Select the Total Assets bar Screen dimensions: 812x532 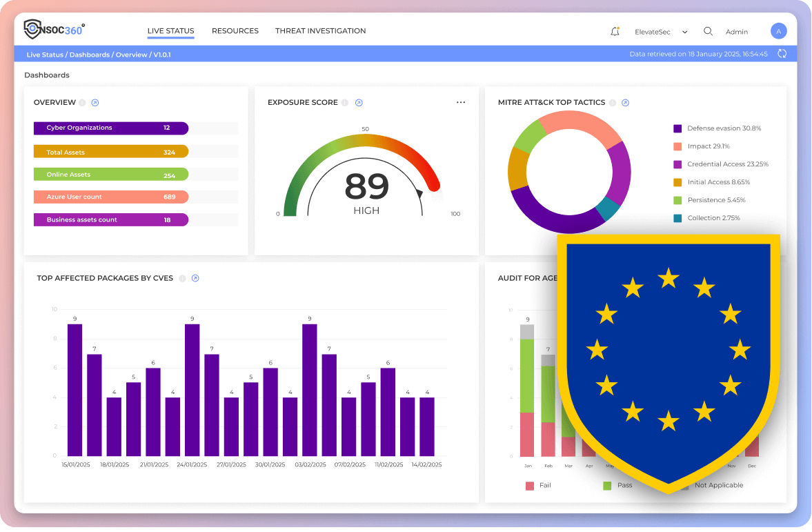(x=111, y=152)
